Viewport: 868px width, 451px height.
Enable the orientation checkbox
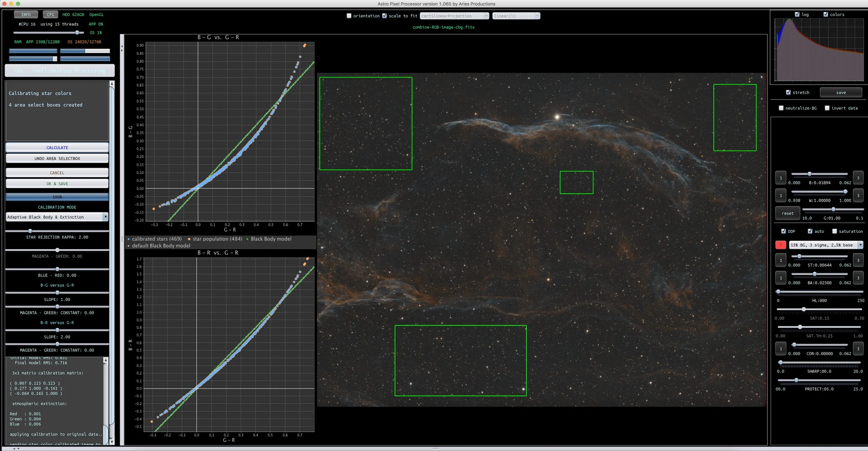tap(349, 16)
